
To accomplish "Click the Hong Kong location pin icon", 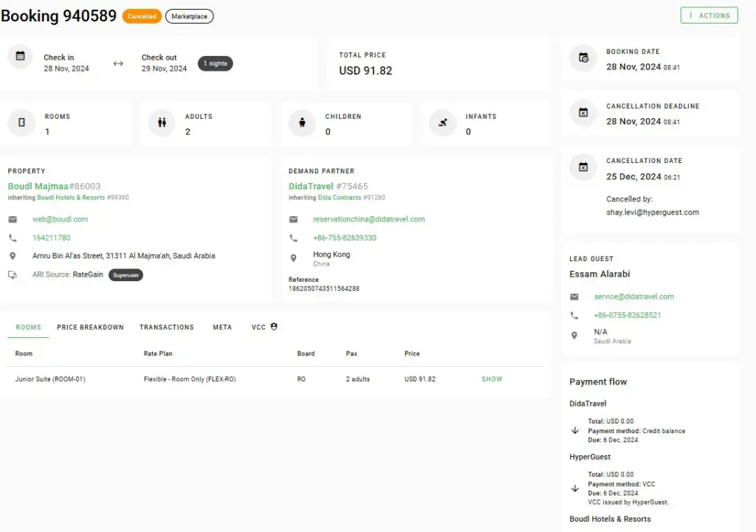I will [293, 258].
